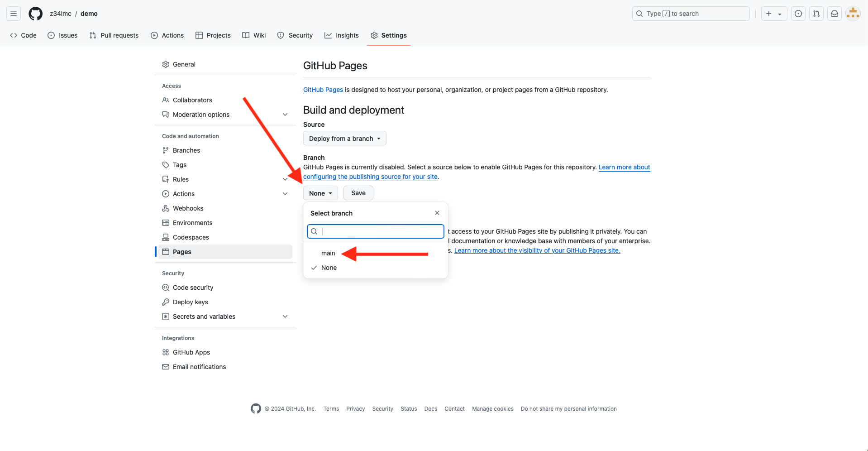Open the Deploy from a branch dropdown
The height and width of the screenshot is (451, 868).
click(x=344, y=139)
